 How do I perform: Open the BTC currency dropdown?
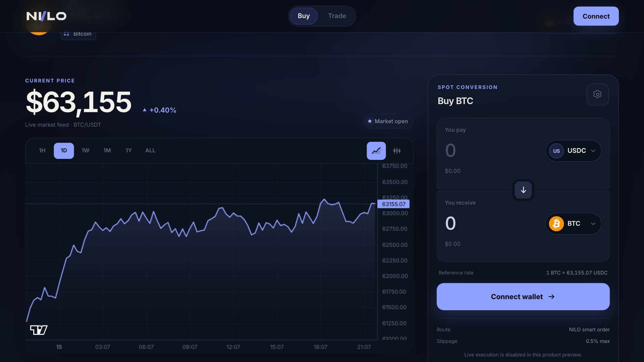pos(573,224)
